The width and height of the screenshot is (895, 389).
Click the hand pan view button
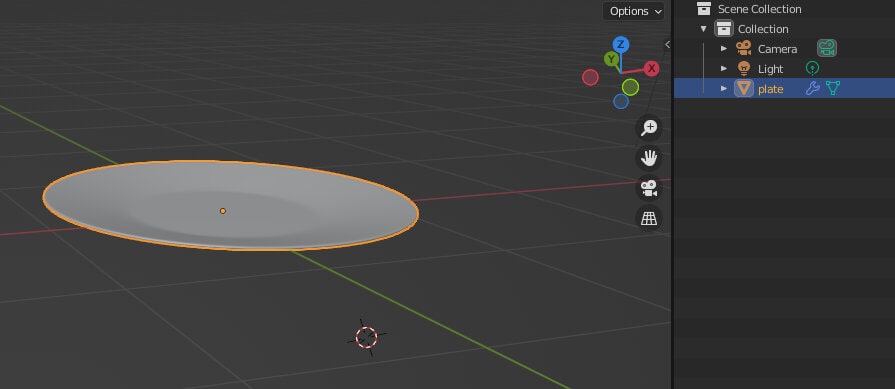coord(649,158)
